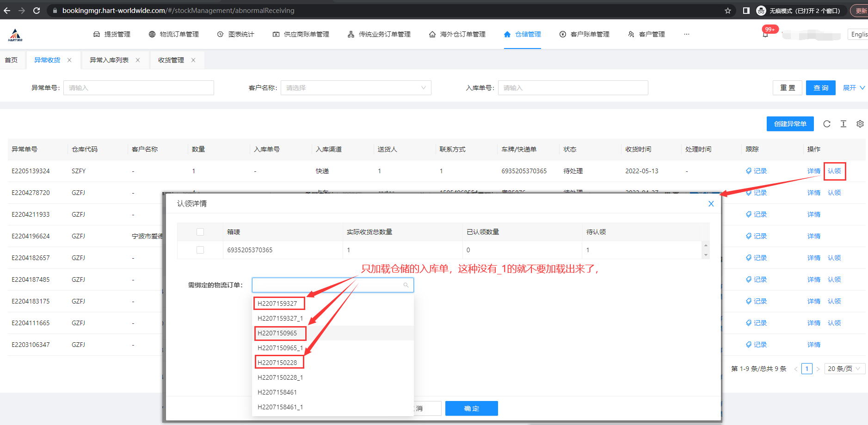868x425 pixels.
Task: Bookmark this page with the star icon
Action: [x=727, y=11]
